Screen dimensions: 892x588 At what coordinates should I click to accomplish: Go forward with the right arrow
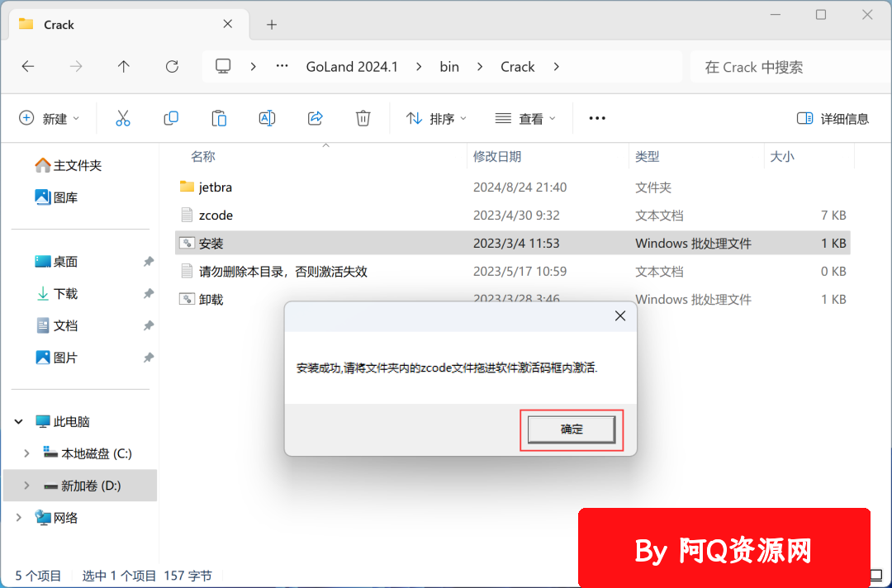pos(76,67)
